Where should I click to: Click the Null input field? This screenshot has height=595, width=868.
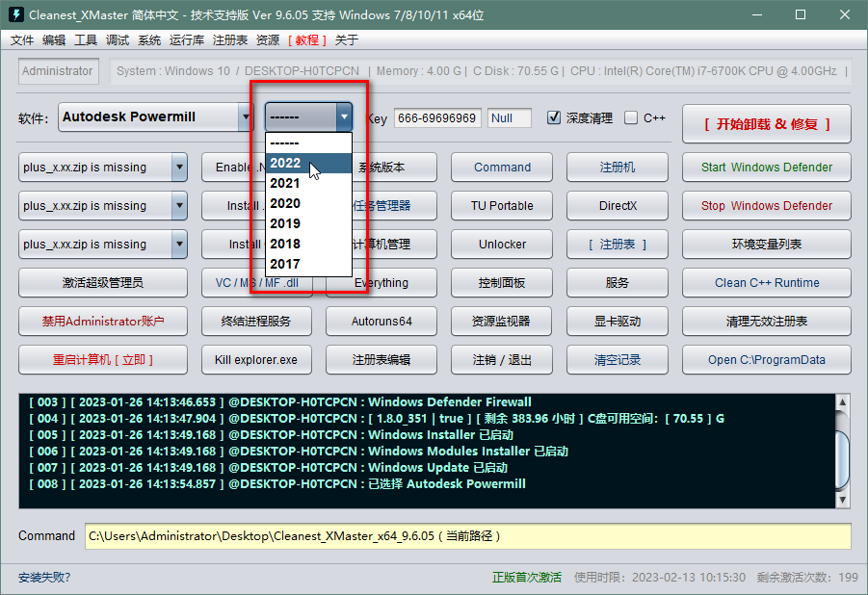pyautogui.click(x=510, y=117)
